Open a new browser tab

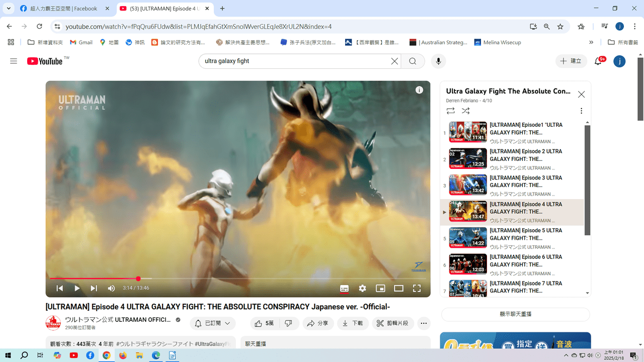click(x=222, y=9)
